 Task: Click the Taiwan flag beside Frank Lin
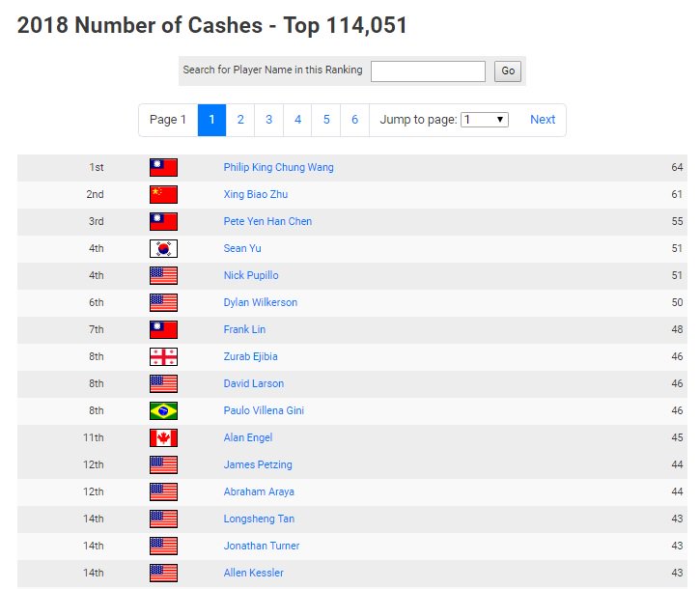pyautogui.click(x=163, y=329)
